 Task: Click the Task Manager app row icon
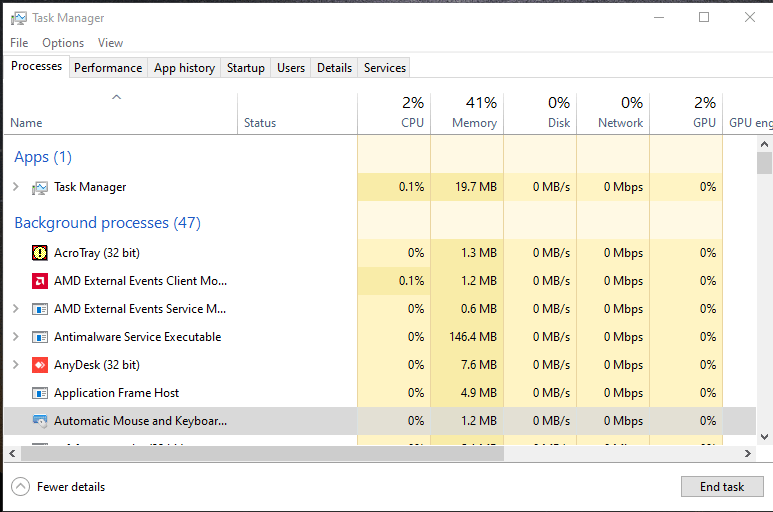(39, 187)
